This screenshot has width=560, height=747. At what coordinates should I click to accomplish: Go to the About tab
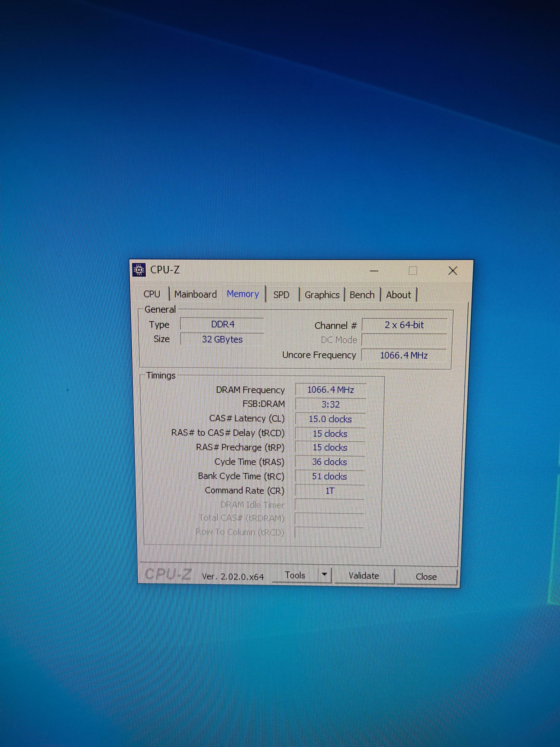pyautogui.click(x=398, y=295)
